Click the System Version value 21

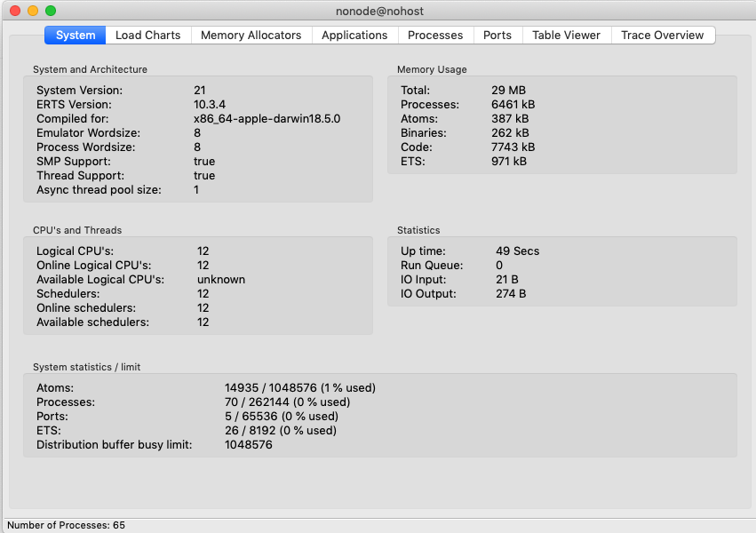tap(200, 90)
